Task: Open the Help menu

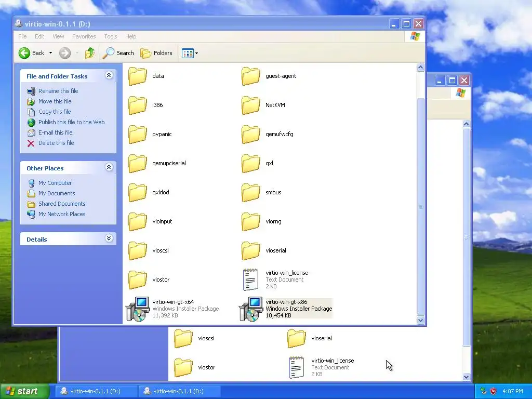Action: click(x=130, y=36)
